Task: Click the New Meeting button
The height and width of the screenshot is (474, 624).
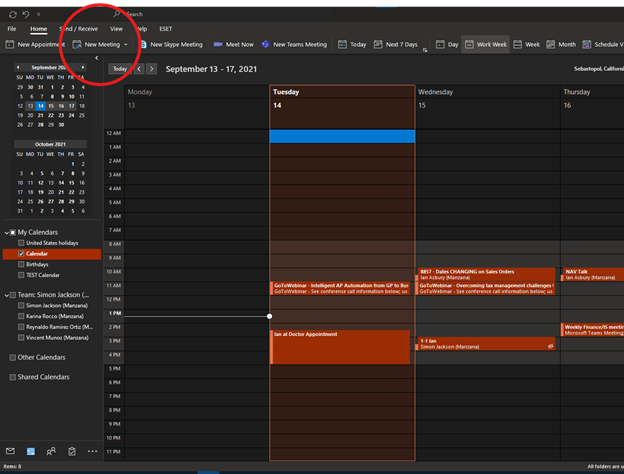Action: tap(97, 45)
